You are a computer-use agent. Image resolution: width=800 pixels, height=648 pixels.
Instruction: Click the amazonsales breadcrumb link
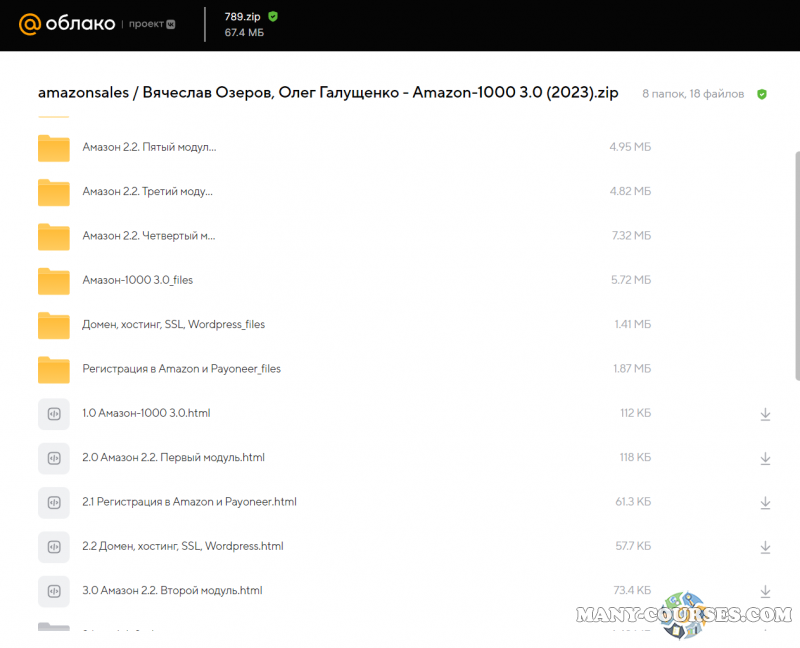click(x=83, y=93)
